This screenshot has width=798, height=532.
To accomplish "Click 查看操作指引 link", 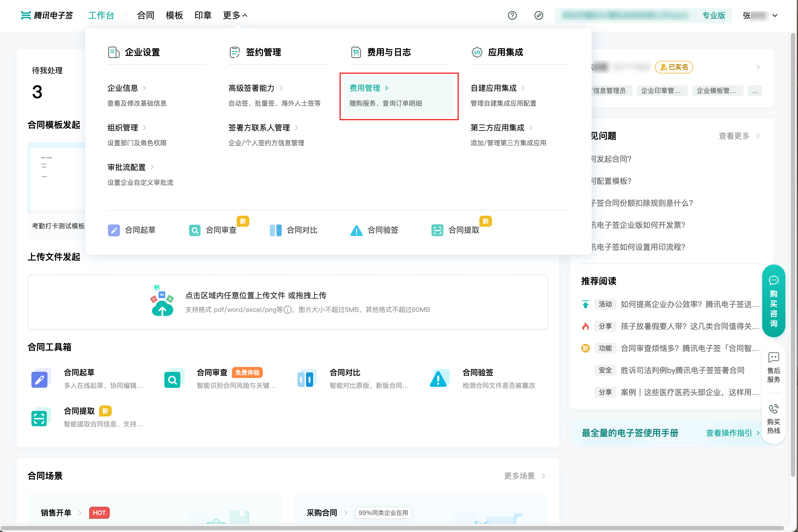I will [x=733, y=433].
